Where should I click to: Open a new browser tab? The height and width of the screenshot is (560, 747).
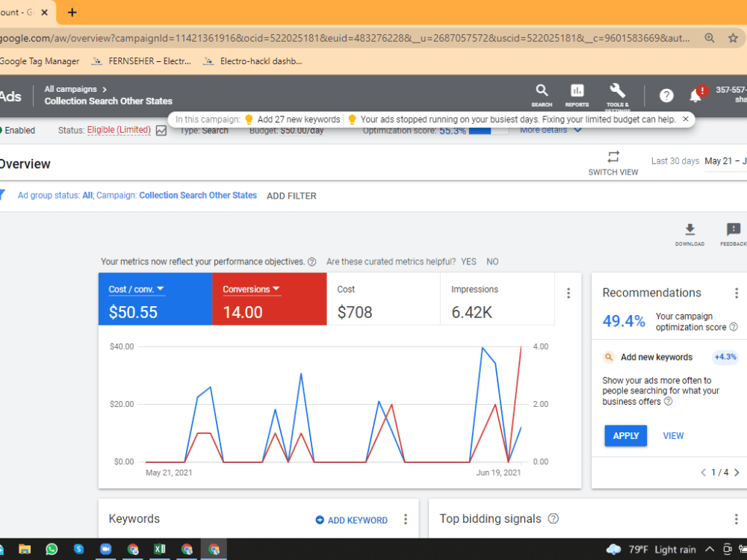(72, 13)
